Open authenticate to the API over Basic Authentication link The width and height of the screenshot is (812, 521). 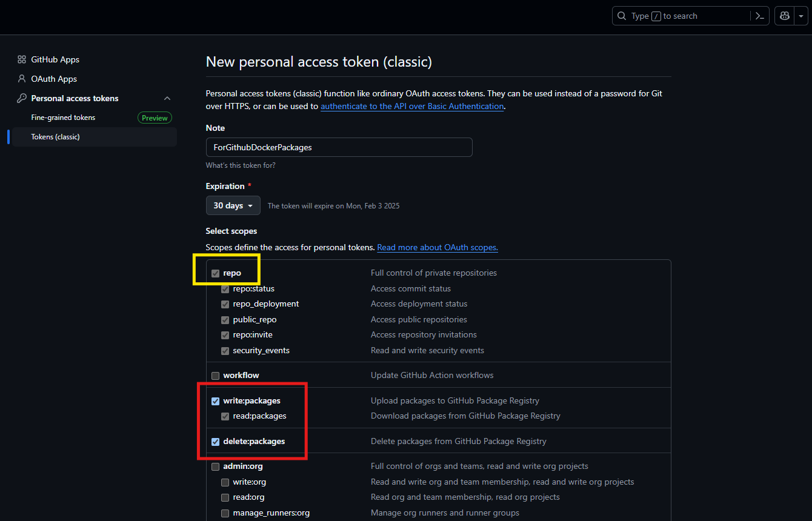coord(412,106)
